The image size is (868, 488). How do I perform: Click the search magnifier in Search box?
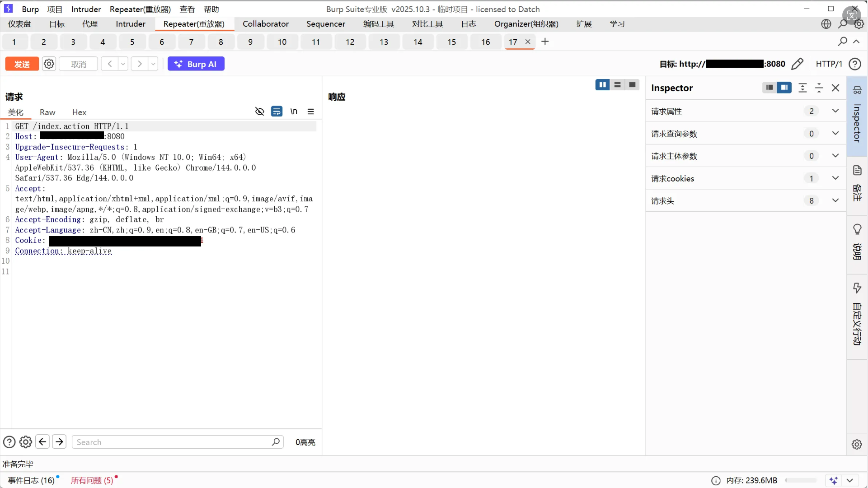pyautogui.click(x=276, y=442)
